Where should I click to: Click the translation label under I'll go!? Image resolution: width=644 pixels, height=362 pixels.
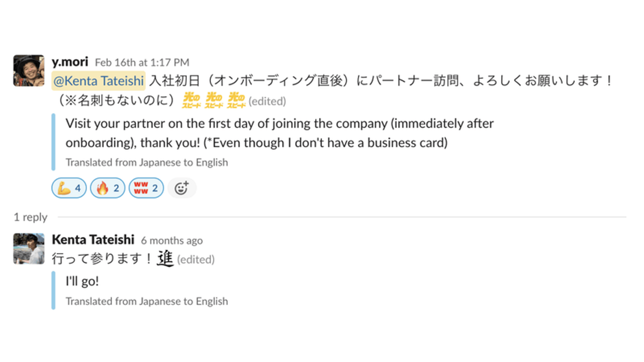[147, 301]
